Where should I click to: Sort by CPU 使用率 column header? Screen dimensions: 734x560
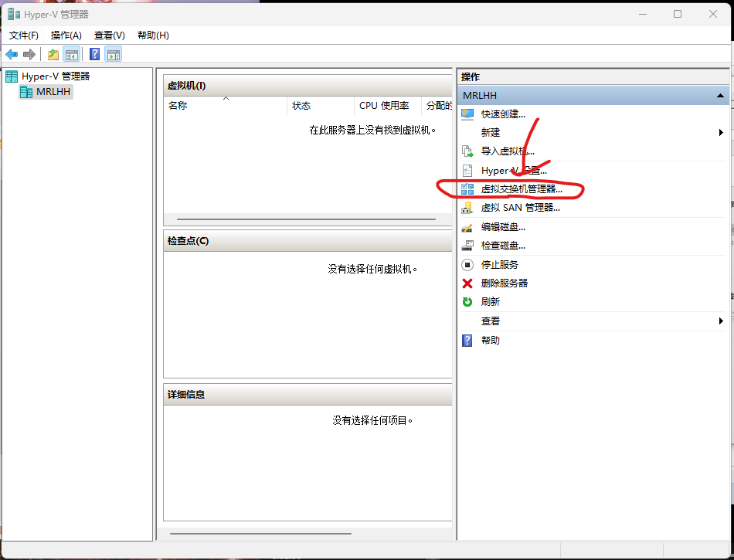[388, 106]
